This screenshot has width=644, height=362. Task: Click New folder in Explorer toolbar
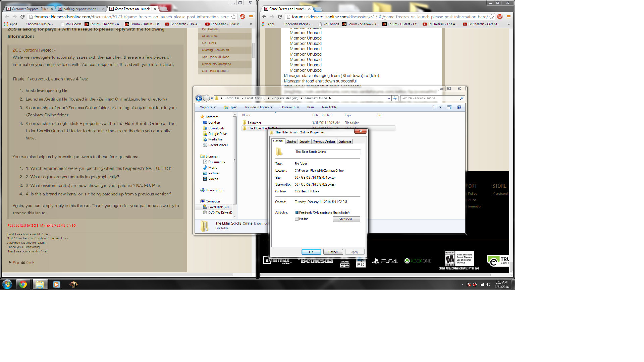click(x=330, y=107)
